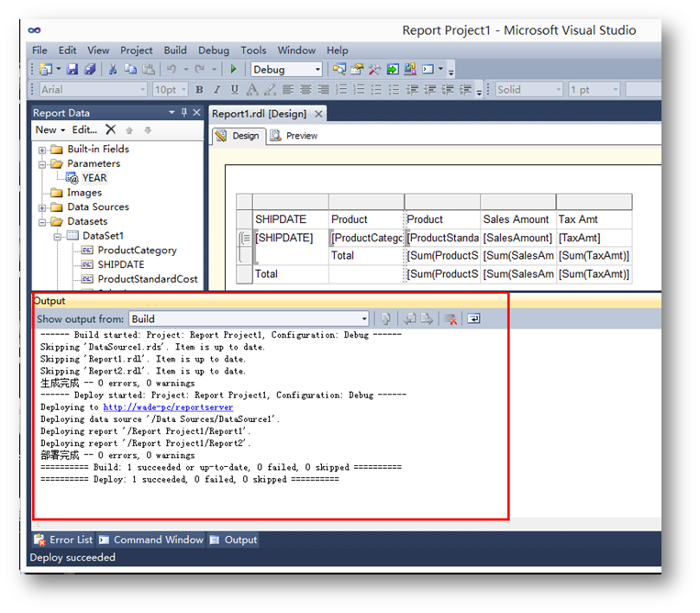This screenshot has width=700, height=613.
Task: Click the Undo arrow icon
Action: pyautogui.click(x=172, y=69)
